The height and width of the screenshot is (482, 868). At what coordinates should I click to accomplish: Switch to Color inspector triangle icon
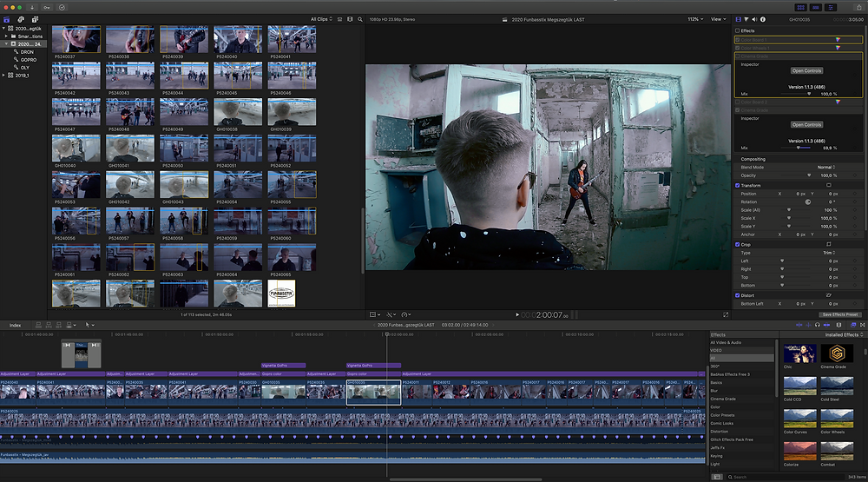coord(746,19)
